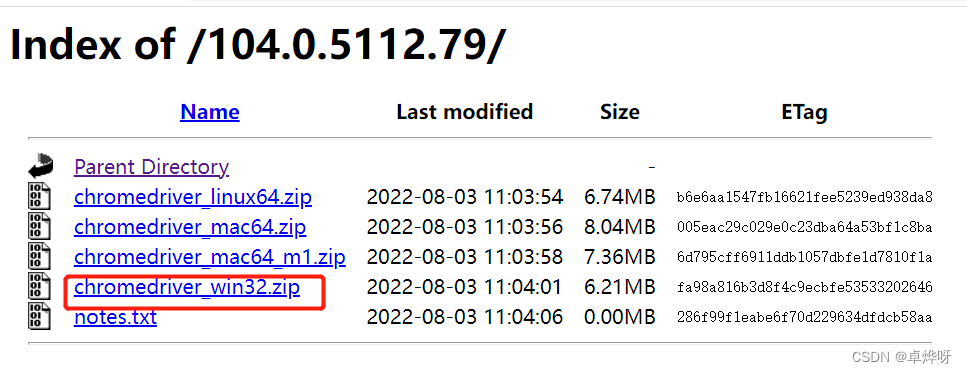
Task: Download the highlighted chromedriver_win32.zip
Action: [x=187, y=287]
